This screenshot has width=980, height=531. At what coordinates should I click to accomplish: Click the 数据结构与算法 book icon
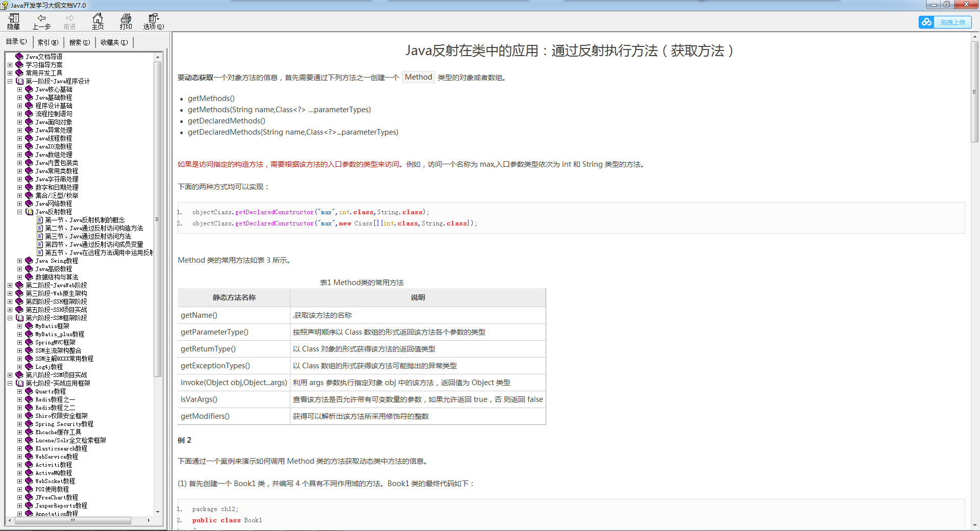(x=29, y=277)
